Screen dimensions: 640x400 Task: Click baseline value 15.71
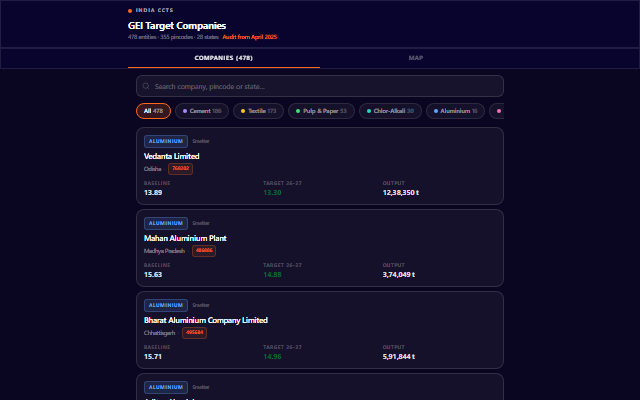click(x=153, y=357)
